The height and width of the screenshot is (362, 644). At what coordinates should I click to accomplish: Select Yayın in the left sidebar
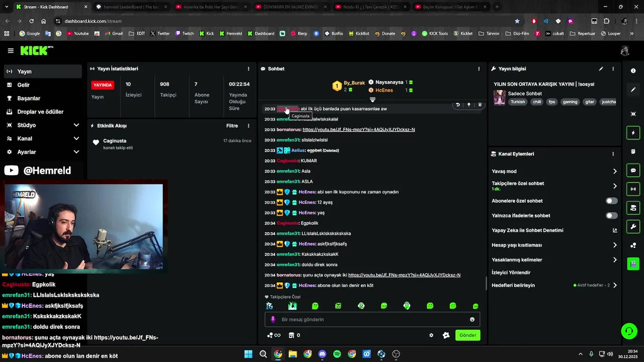[43, 71]
